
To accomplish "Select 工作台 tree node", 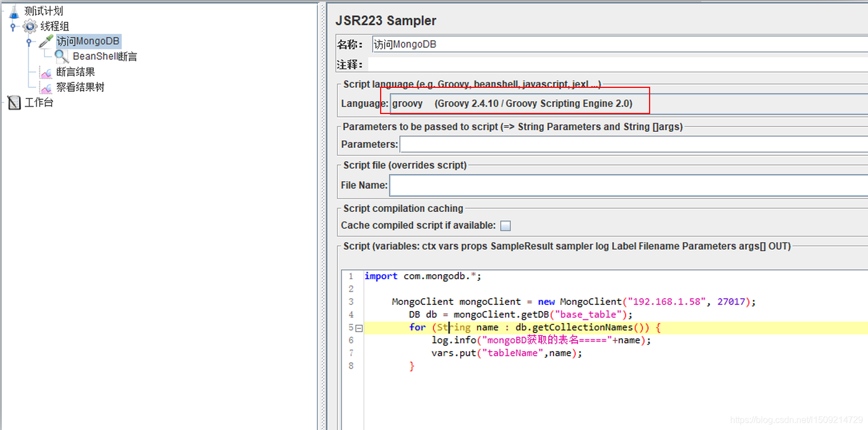I will [x=39, y=102].
